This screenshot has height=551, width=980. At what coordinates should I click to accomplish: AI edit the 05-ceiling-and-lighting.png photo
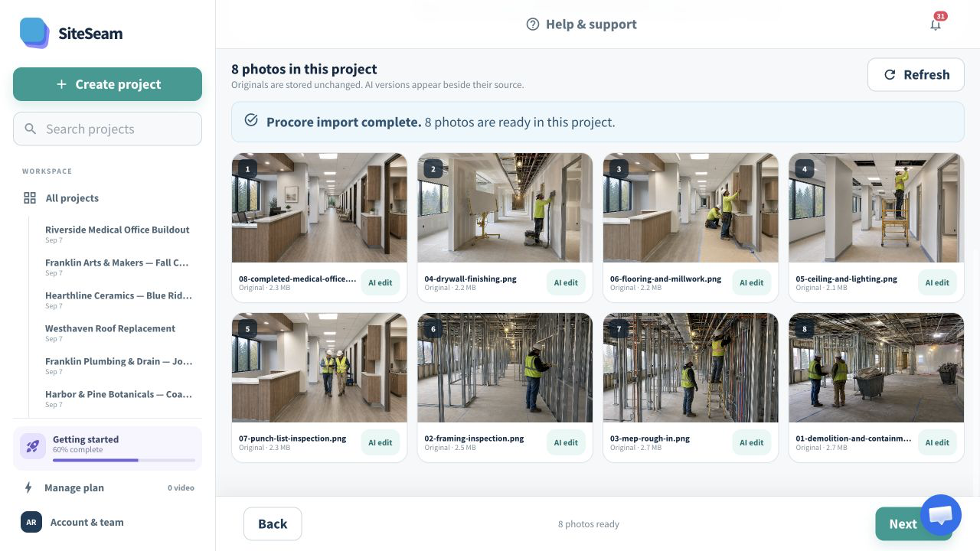[937, 282]
